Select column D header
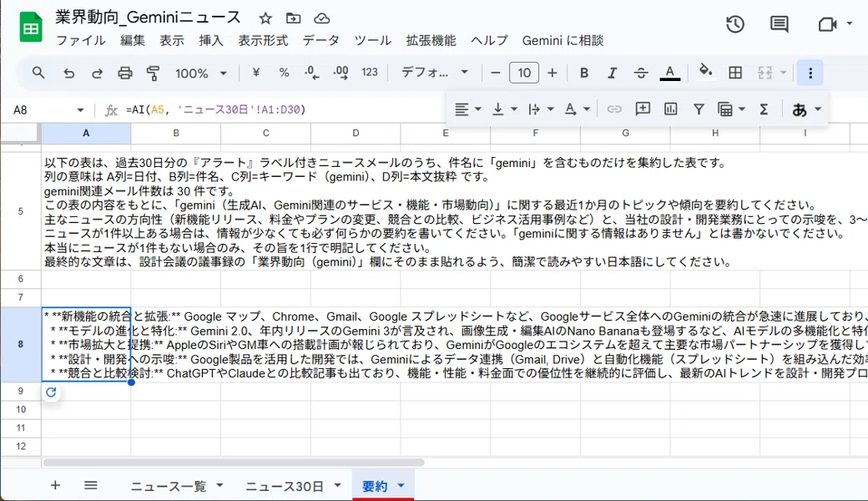Screen dimensions: 868x501 pyautogui.click(x=356, y=133)
